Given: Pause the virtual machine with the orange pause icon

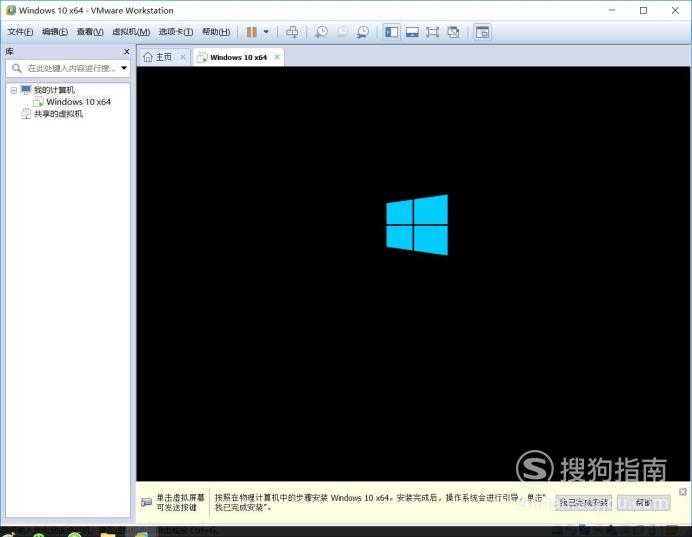Looking at the screenshot, I should pyautogui.click(x=252, y=32).
